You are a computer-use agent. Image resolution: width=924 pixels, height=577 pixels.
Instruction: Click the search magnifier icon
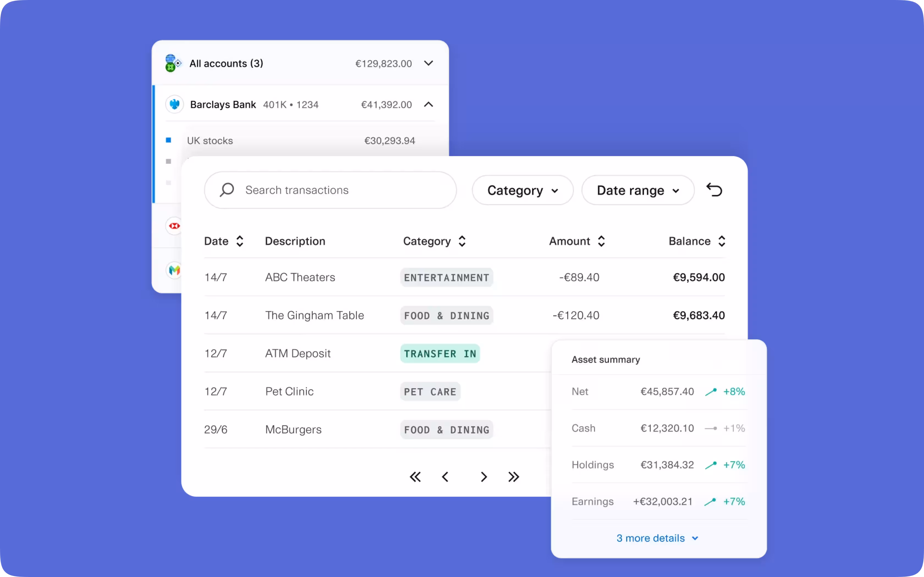227,190
